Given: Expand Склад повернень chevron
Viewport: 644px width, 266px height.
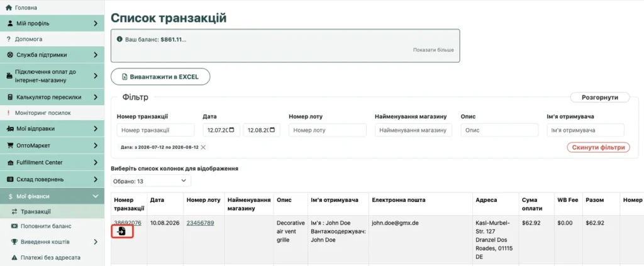Looking at the screenshot, I should click(96, 179).
